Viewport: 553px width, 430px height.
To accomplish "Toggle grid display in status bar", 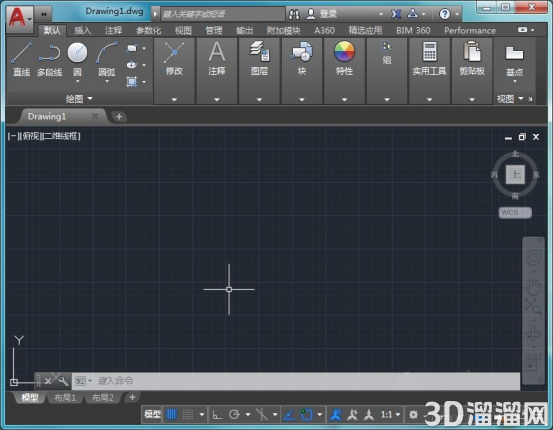I will tap(171, 414).
